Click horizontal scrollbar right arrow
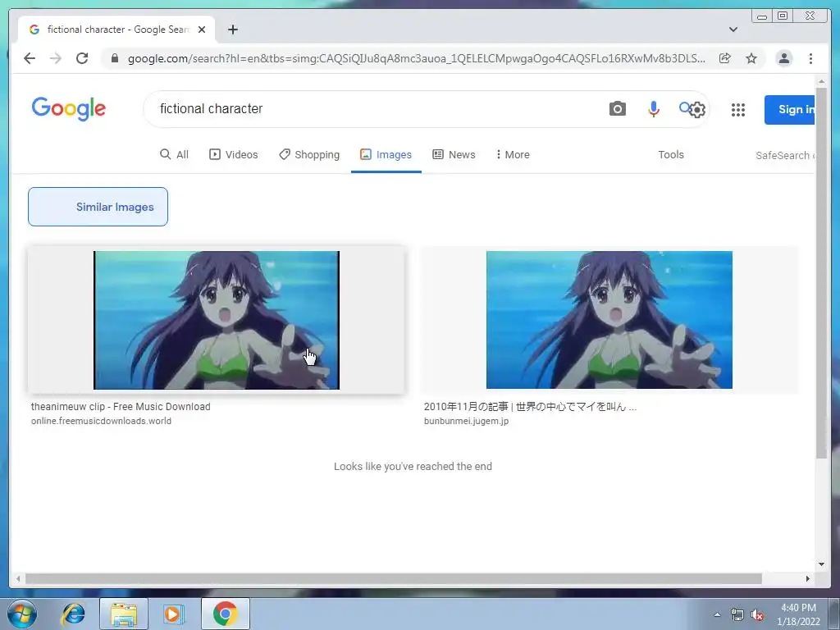Image resolution: width=840 pixels, height=630 pixels. click(807, 578)
